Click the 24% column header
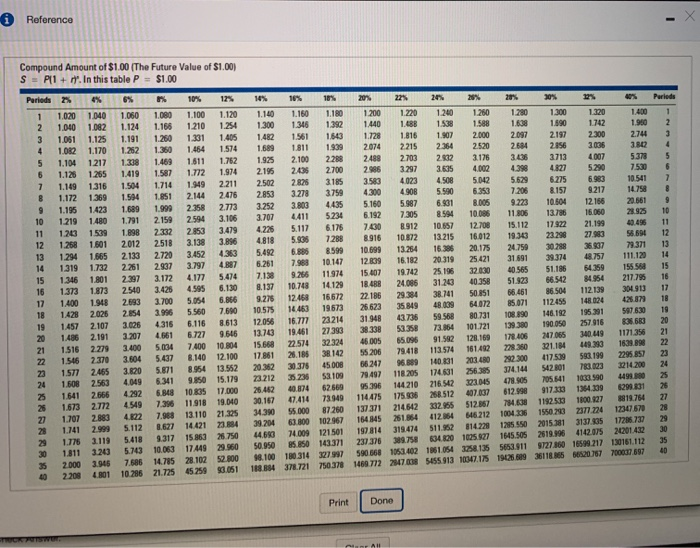The width and height of the screenshot is (700, 548). [438, 97]
